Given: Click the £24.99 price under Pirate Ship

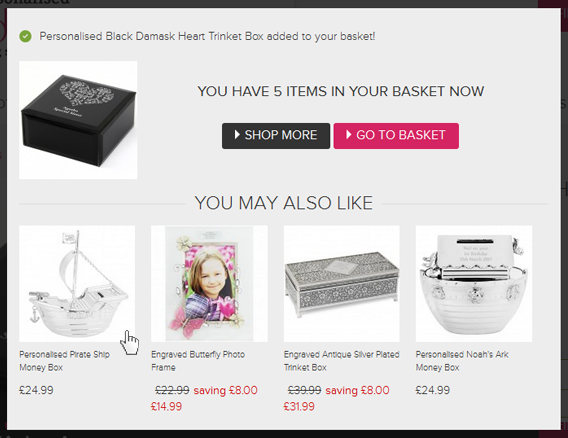Looking at the screenshot, I should pos(36,390).
